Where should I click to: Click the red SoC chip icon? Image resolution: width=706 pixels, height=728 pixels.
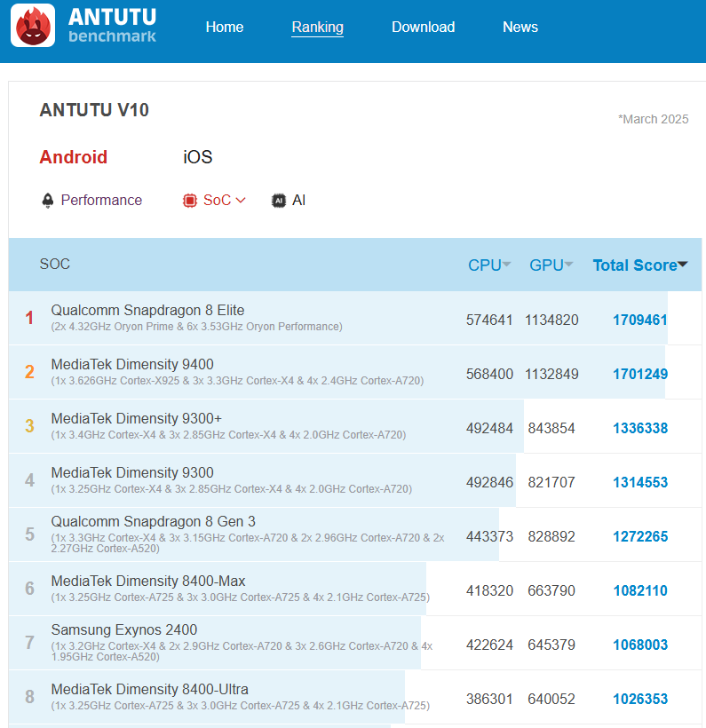pyautogui.click(x=189, y=201)
